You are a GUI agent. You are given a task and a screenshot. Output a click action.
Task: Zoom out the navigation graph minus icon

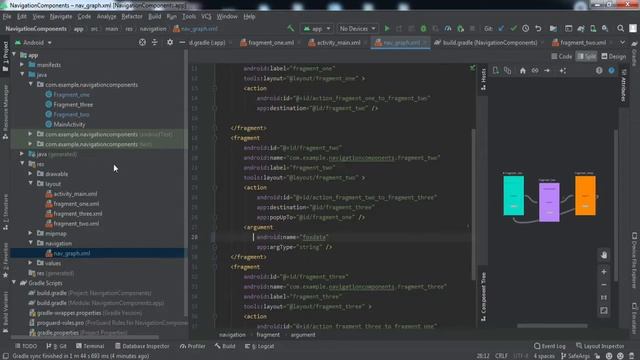tap(604, 285)
